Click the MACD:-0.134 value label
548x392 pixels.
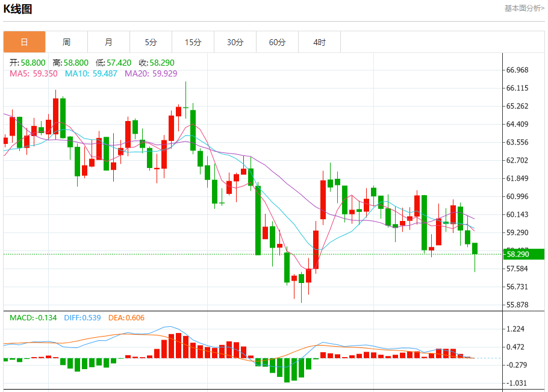(33, 317)
